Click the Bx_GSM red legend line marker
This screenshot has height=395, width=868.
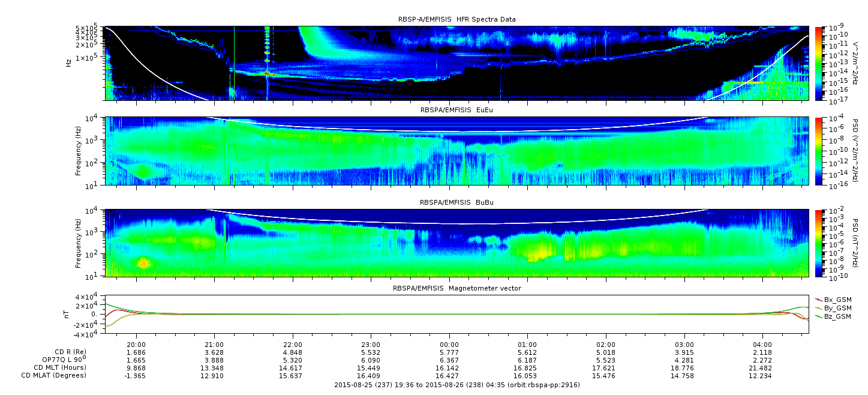(819, 299)
